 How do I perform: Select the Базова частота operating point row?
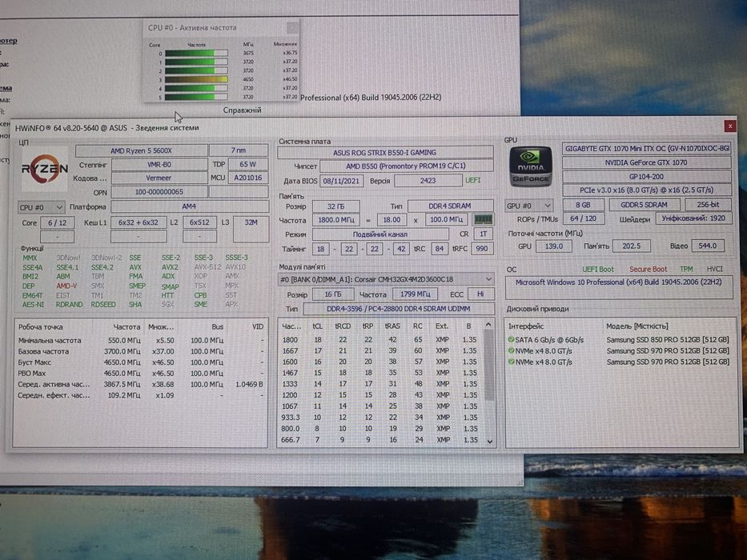coord(140,351)
